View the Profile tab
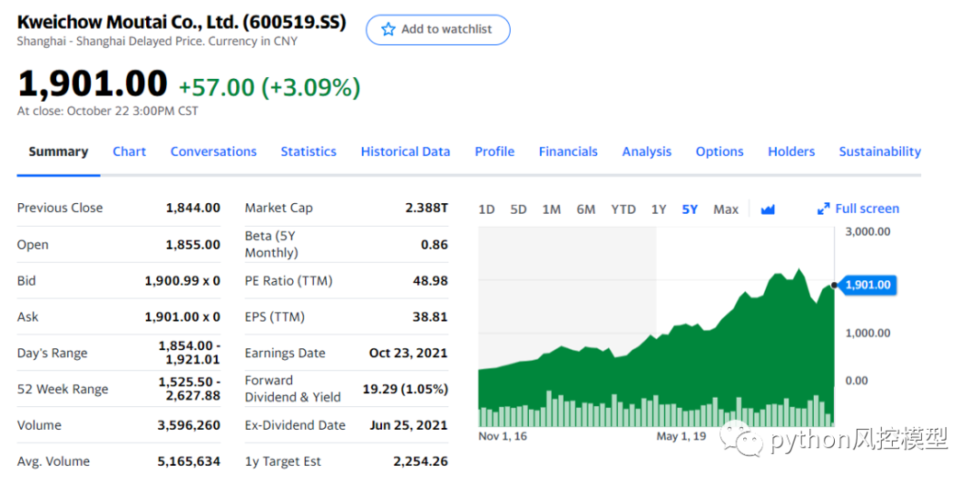 [x=495, y=151]
